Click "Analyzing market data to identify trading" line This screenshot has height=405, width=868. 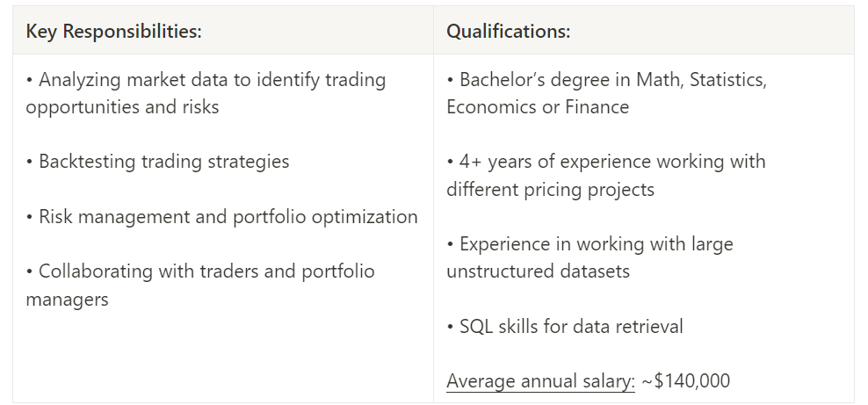coord(206,80)
